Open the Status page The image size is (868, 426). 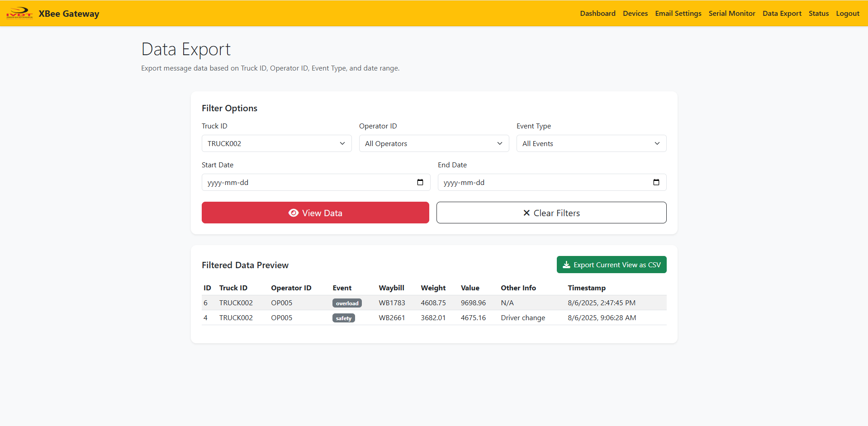pyautogui.click(x=819, y=14)
